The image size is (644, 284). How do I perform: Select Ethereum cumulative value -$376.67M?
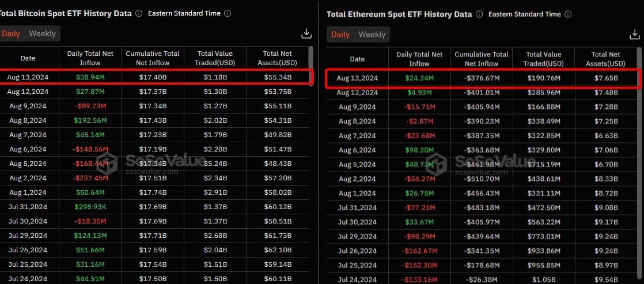pyautogui.click(x=482, y=78)
